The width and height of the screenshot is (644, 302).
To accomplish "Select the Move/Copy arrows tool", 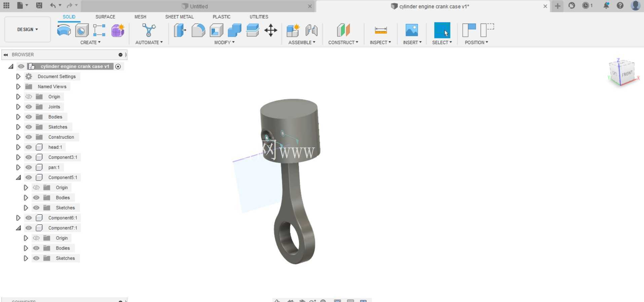I will [271, 30].
